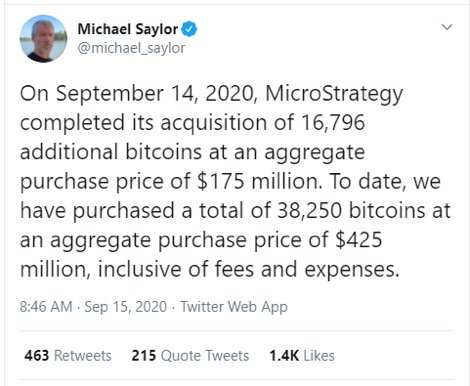Screen dimensions: 470x386
Task: Click the tweet body text
Action: click(x=235, y=181)
